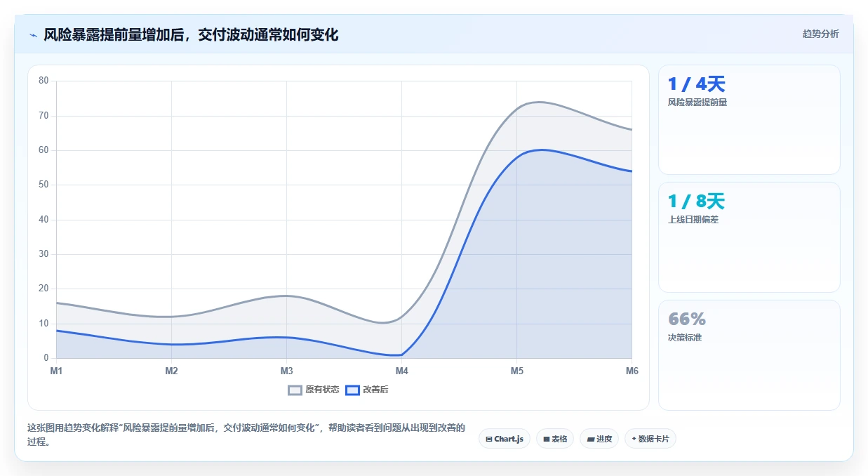Select the 表格 tag
This screenshot has height=476, width=868.
coord(555,439)
